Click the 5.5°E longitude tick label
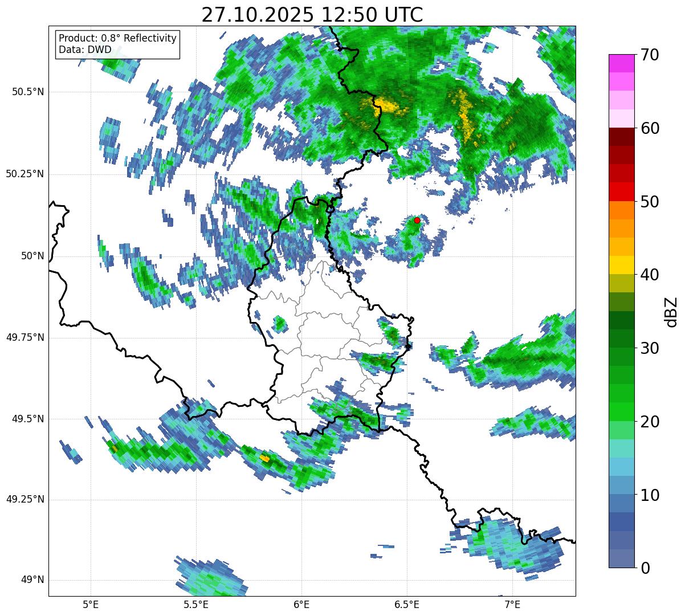The height and width of the screenshot is (616, 685). 196,604
